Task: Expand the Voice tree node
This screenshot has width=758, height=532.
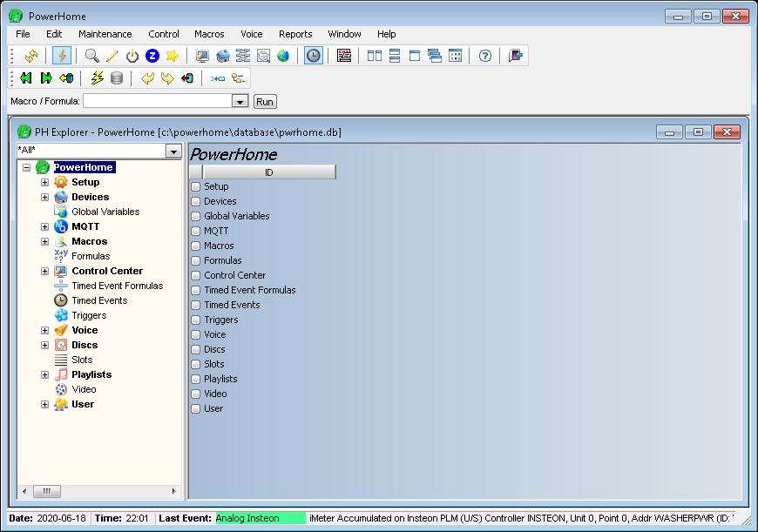Action: (45, 331)
